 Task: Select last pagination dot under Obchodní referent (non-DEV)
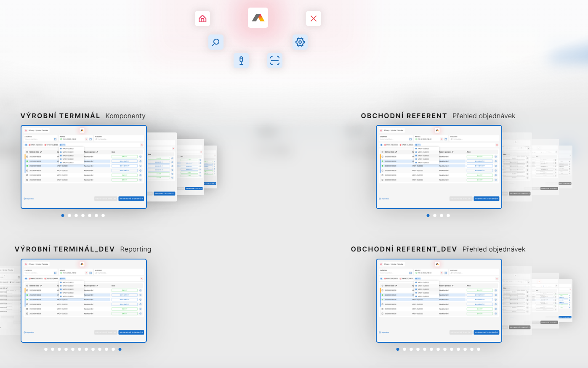click(448, 216)
